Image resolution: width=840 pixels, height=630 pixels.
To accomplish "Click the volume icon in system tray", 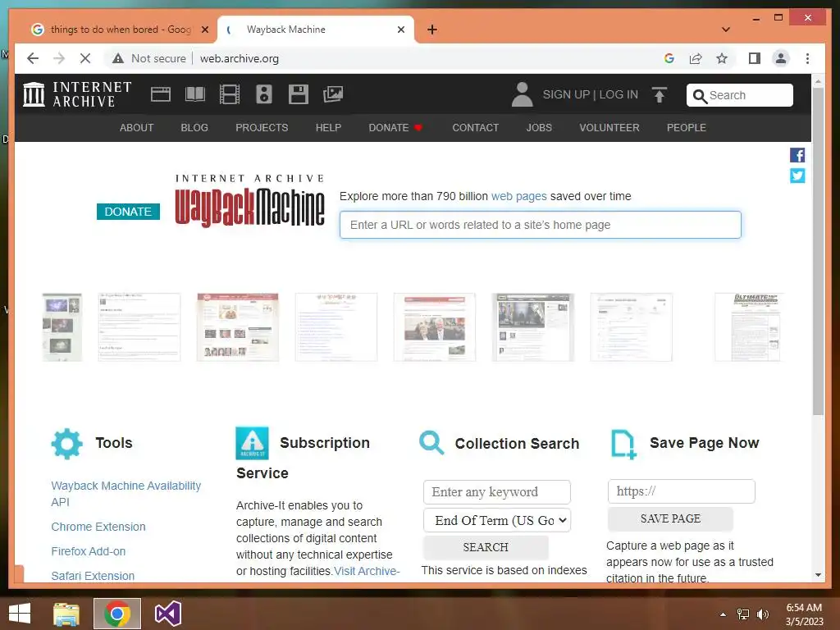I will pyautogui.click(x=762, y=614).
